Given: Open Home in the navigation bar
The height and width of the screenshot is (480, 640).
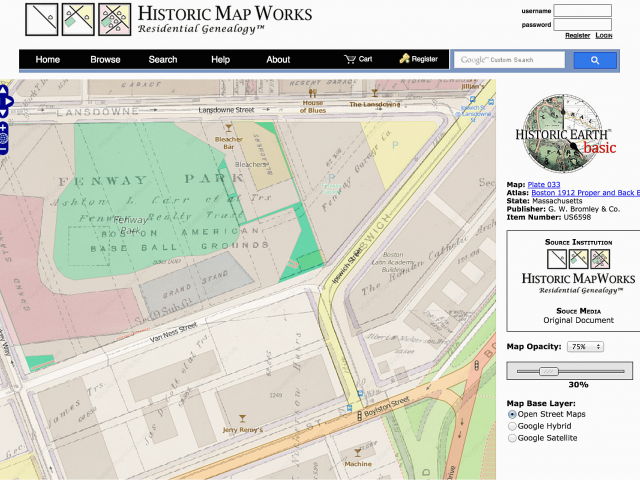Looking at the screenshot, I should [48, 60].
